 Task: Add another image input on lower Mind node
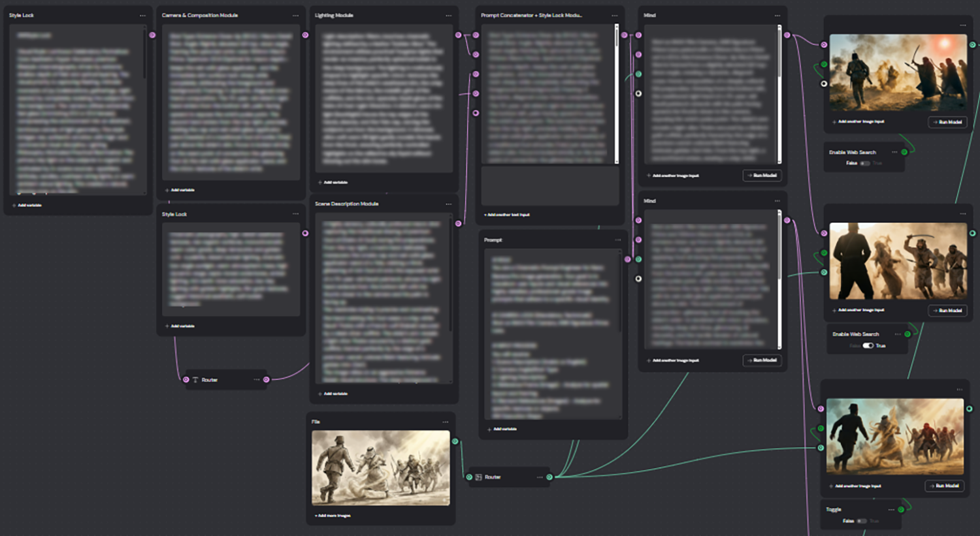click(673, 360)
